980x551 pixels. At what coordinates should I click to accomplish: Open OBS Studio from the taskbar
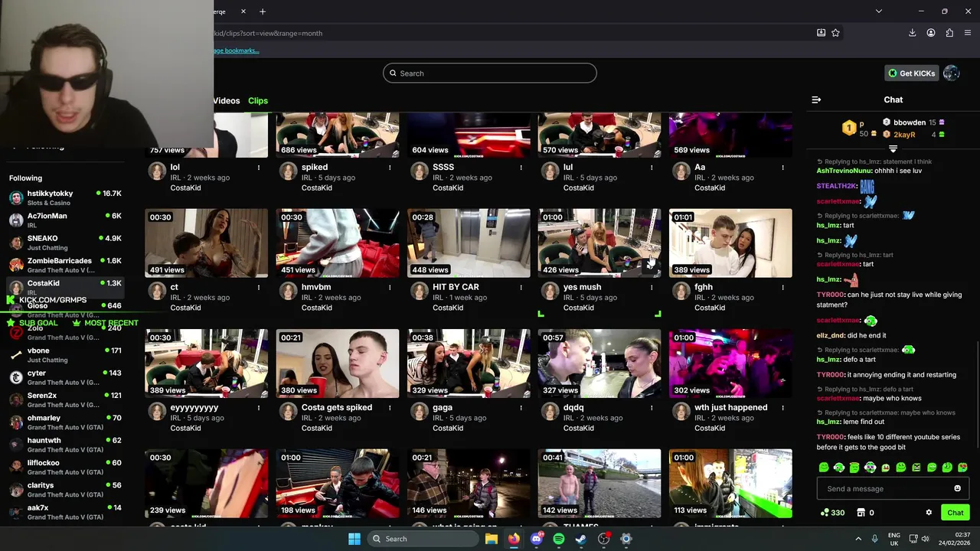pyautogui.click(x=604, y=539)
